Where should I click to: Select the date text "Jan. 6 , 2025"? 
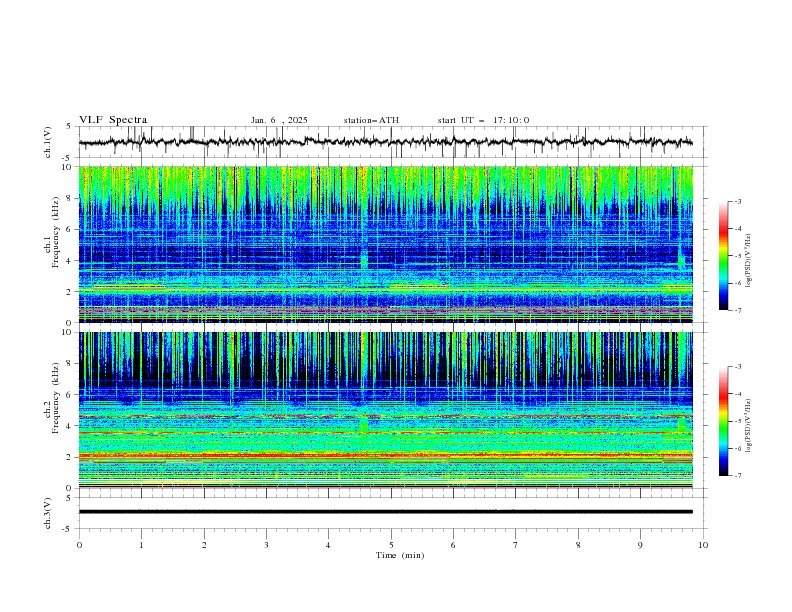pyautogui.click(x=279, y=120)
